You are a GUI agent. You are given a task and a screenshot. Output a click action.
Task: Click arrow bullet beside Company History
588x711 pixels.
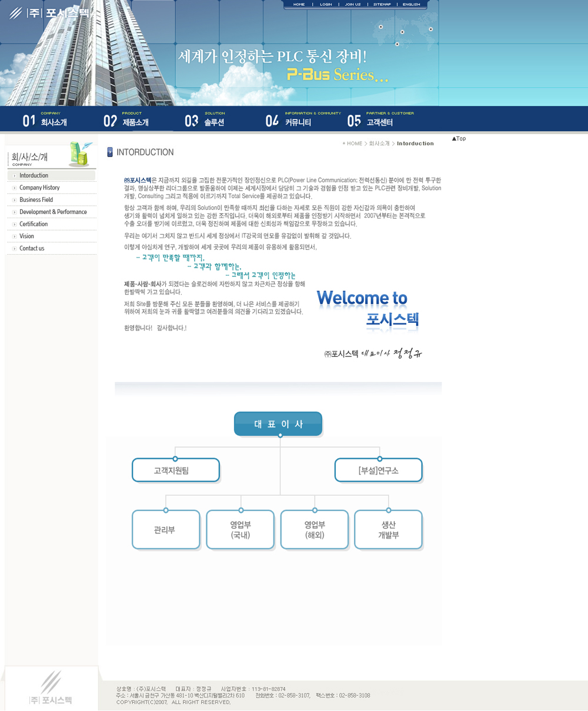(x=14, y=188)
